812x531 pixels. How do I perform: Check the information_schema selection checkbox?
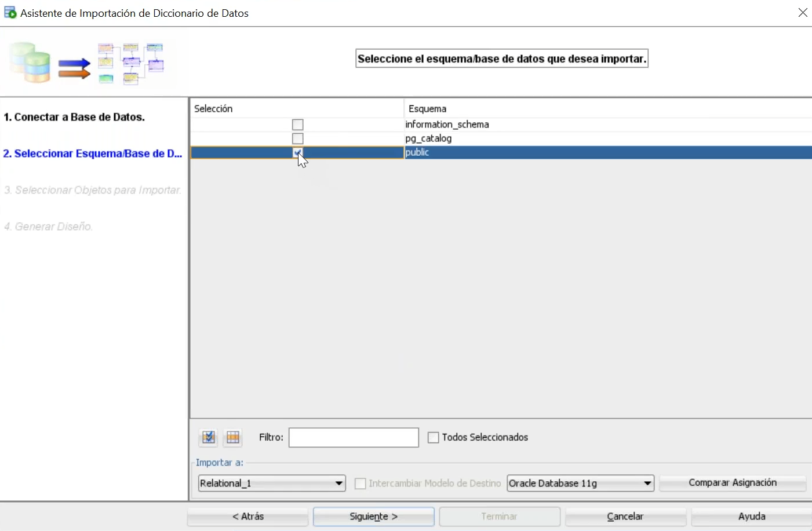[x=297, y=124]
